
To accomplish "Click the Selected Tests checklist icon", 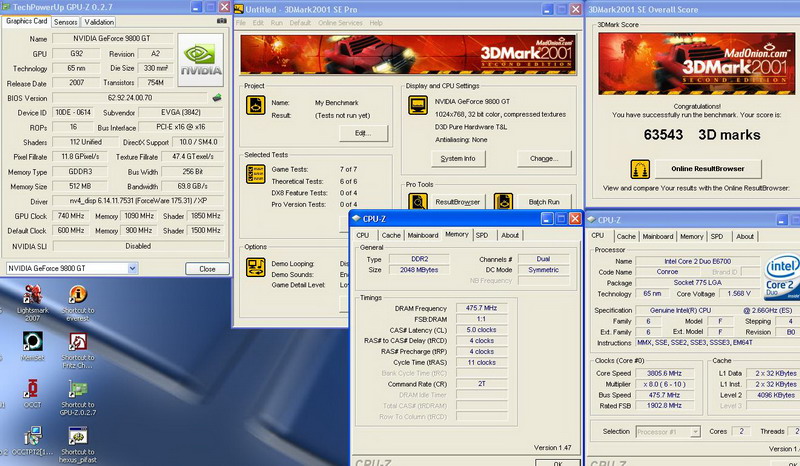I will pyautogui.click(x=256, y=174).
